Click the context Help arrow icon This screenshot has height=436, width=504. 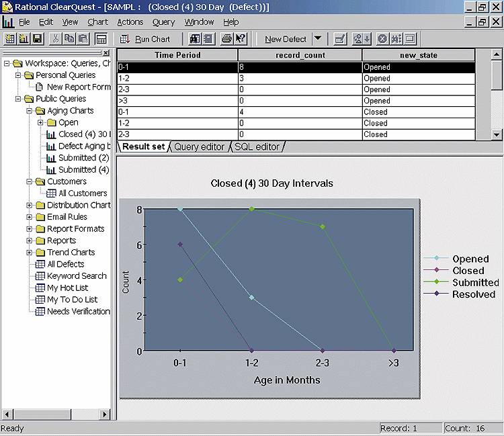tap(241, 39)
